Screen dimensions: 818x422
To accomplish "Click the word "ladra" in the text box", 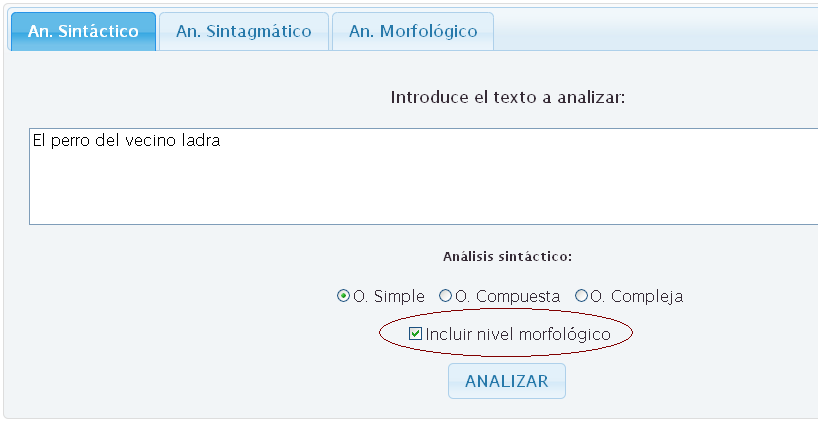I will (x=199, y=141).
